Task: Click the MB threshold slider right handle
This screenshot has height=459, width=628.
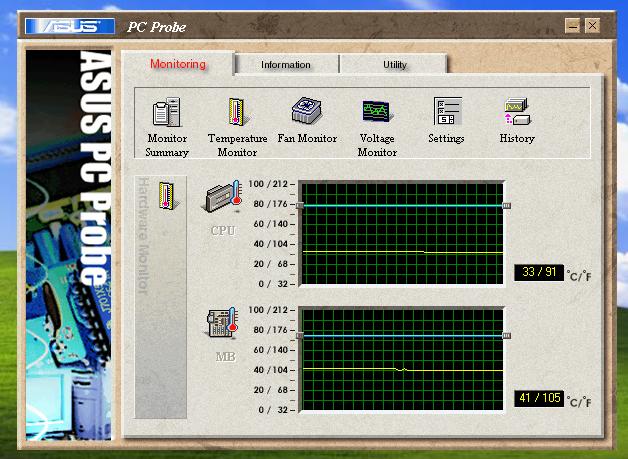Action: coord(507,336)
